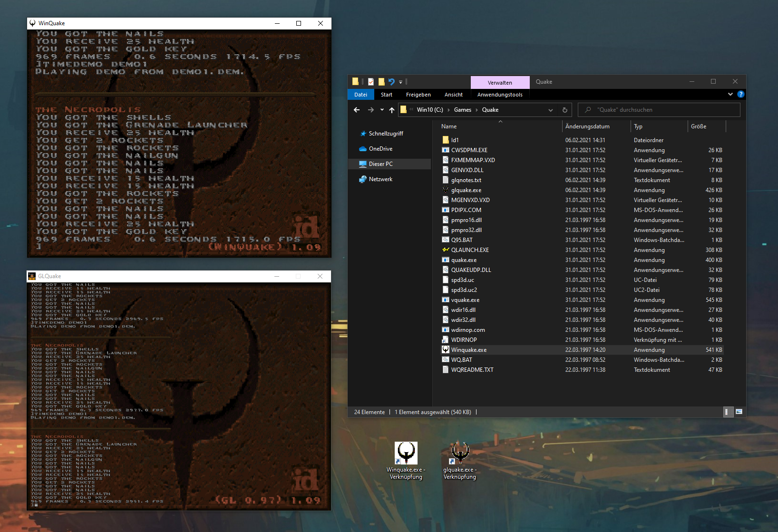This screenshot has width=778, height=532.
Task: Open the address bar history dropdown
Action: (551, 110)
